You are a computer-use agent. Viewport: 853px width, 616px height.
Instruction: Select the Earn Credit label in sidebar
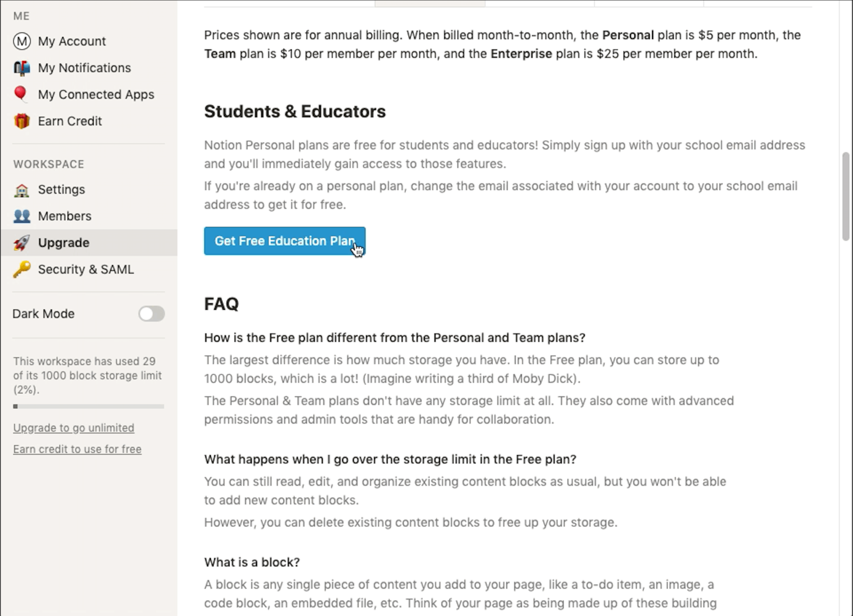70,121
